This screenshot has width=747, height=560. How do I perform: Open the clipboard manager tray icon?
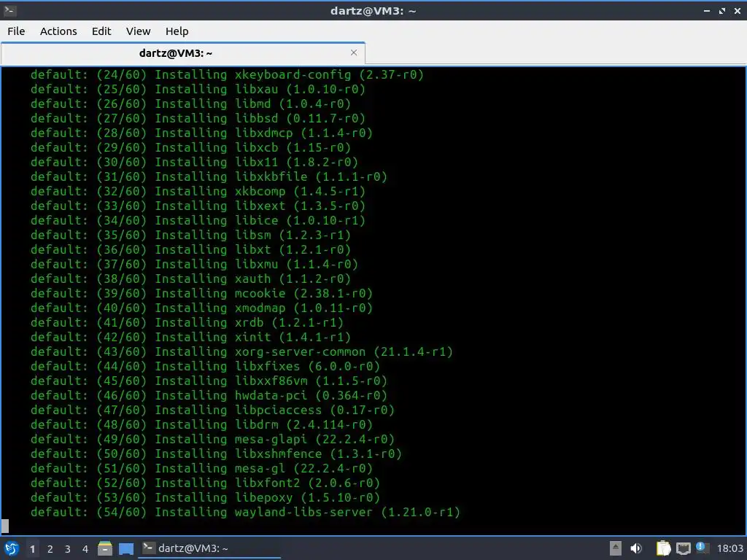pyautogui.click(x=663, y=548)
